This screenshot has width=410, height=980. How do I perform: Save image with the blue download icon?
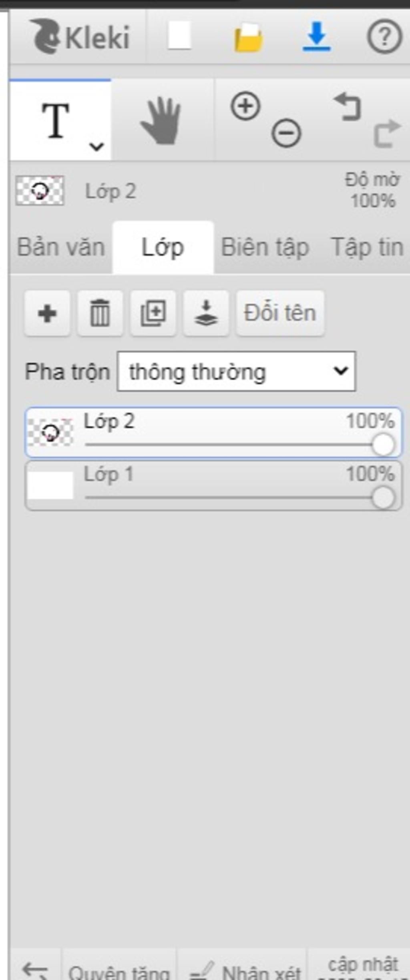pyautogui.click(x=317, y=37)
